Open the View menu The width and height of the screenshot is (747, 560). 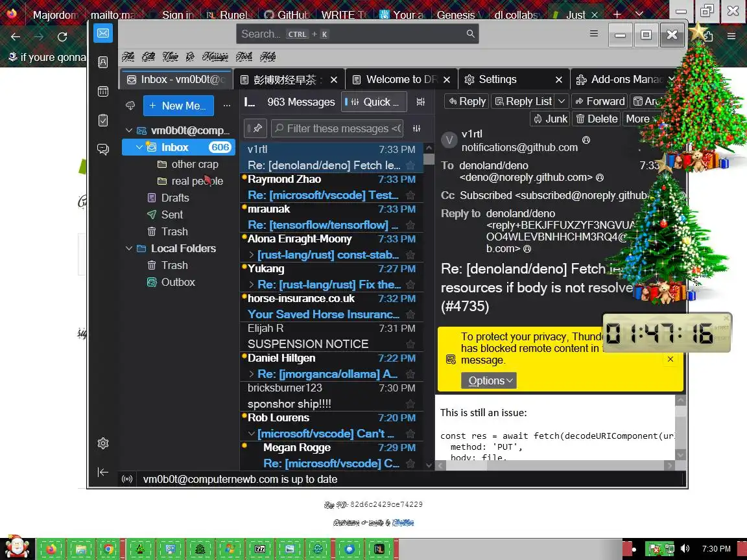tap(171, 56)
